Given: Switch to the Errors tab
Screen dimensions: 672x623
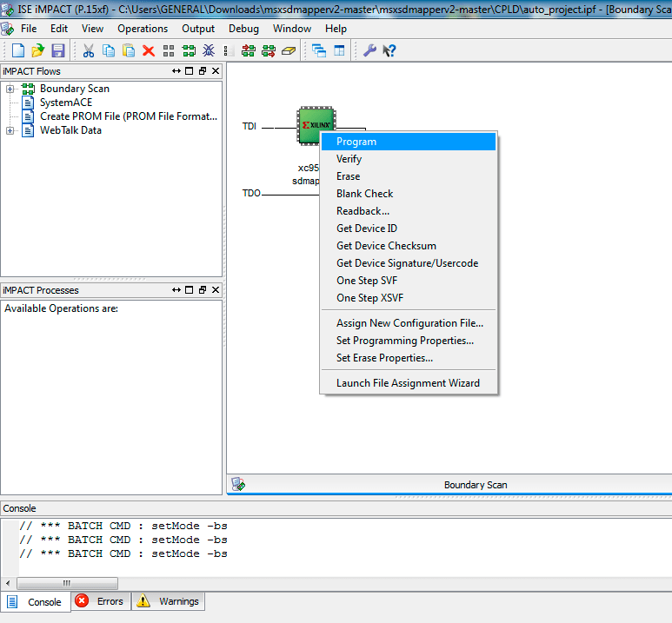Looking at the screenshot, I should 101,601.
